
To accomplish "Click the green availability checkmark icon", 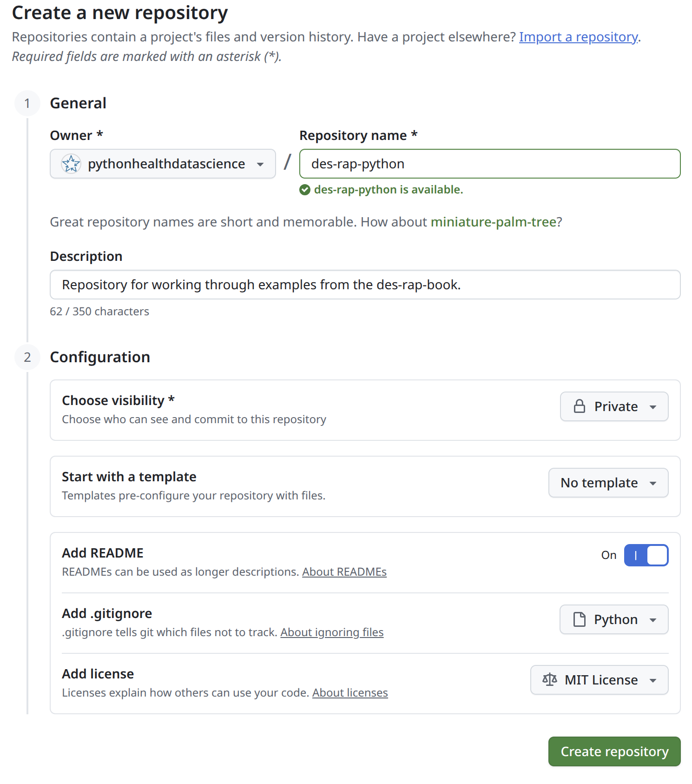I will [305, 190].
